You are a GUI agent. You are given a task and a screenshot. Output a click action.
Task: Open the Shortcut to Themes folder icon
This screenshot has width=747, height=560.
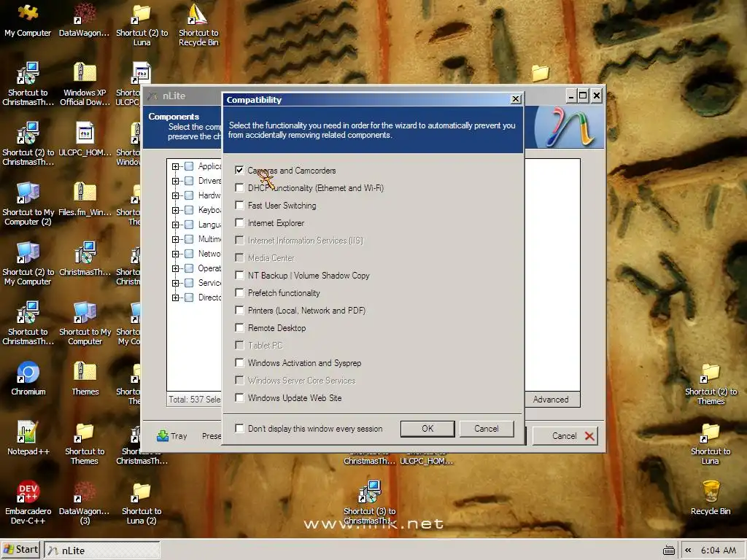click(85, 443)
